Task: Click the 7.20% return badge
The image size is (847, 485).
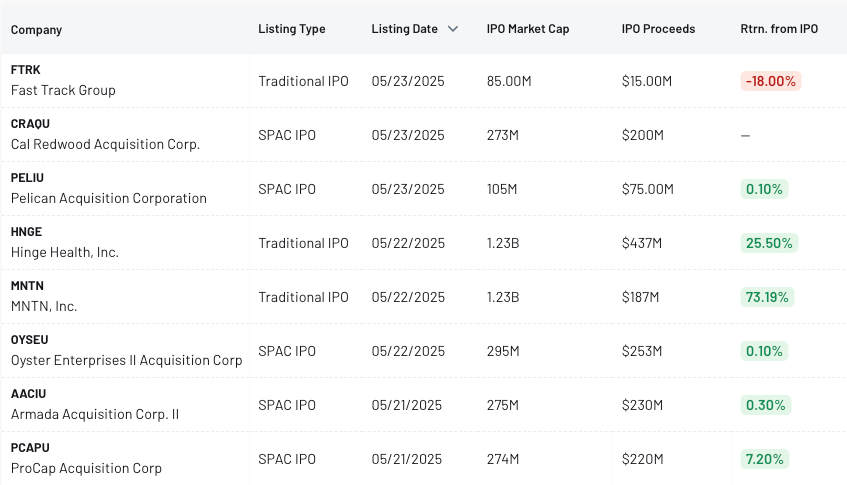Action: (x=764, y=459)
